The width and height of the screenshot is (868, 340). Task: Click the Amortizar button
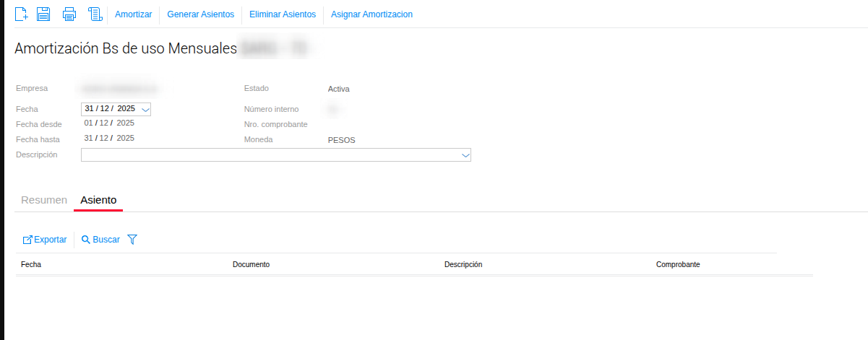133,14
